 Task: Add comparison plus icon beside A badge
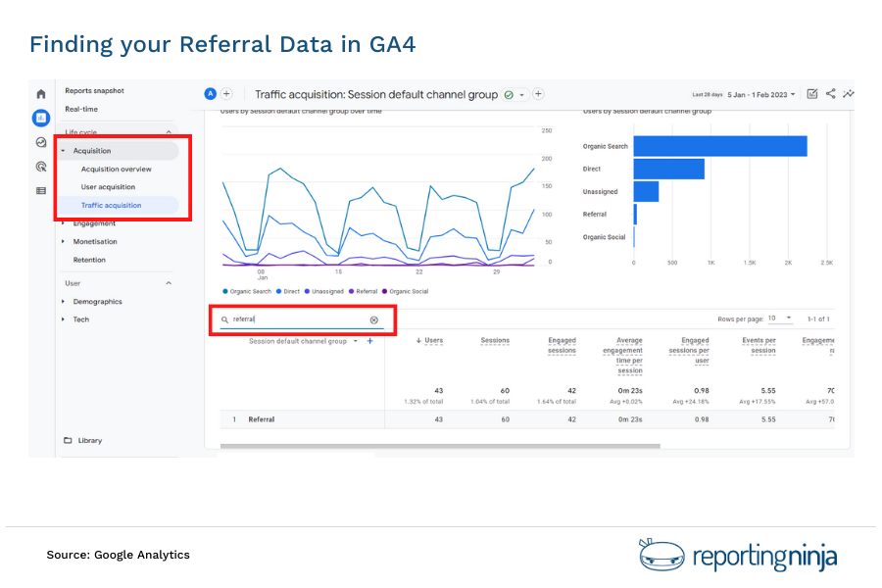pos(226,94)
